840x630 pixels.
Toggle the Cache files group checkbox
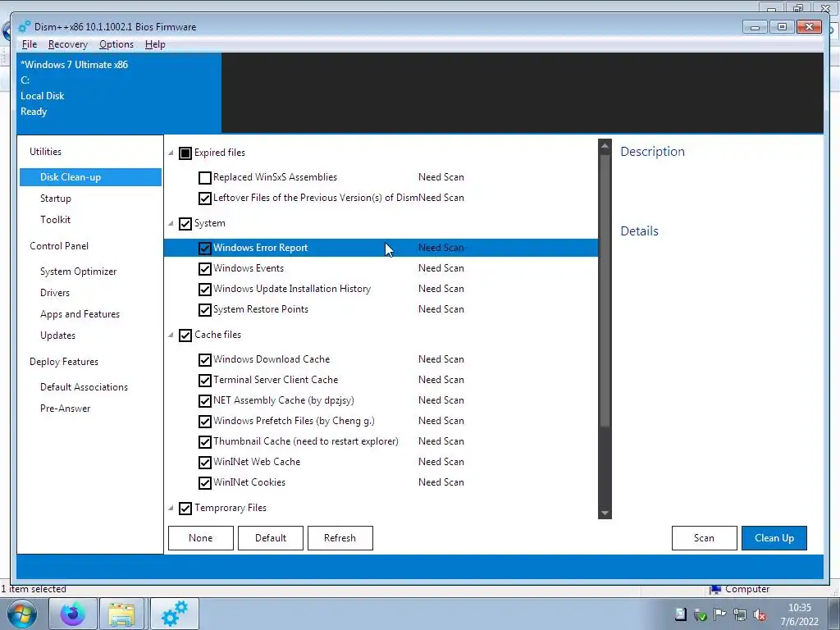coord(185,336)
